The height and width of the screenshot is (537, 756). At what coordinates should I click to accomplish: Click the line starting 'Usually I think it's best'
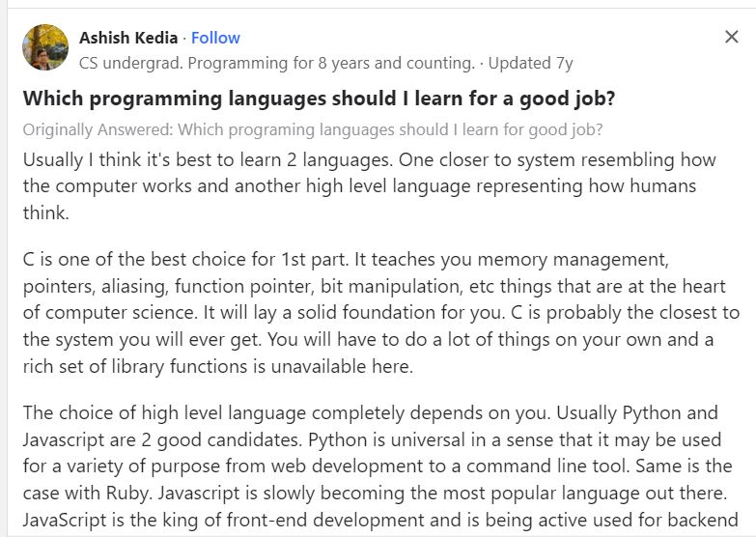click(x=370, y=159)
